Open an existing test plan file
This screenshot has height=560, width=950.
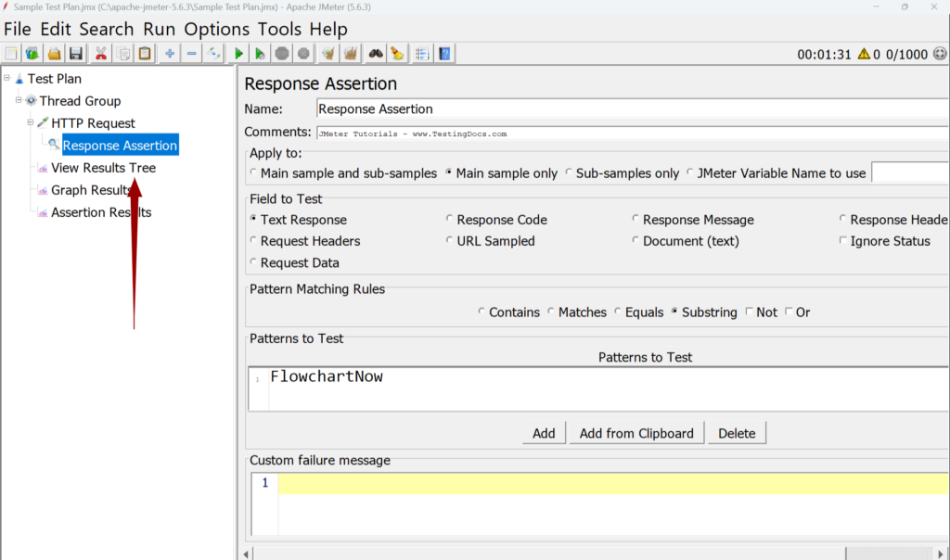[x=54, y=53]
